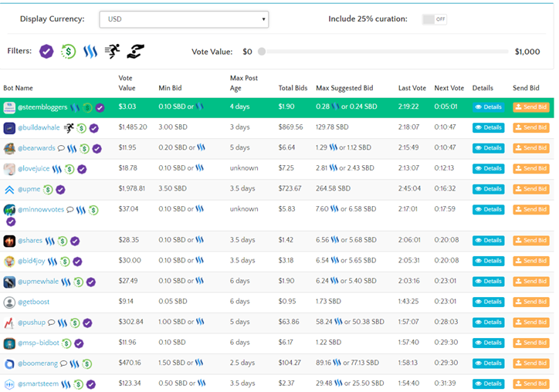Click Details button for @pushup

pyautogui.click(x=489, y=322)
